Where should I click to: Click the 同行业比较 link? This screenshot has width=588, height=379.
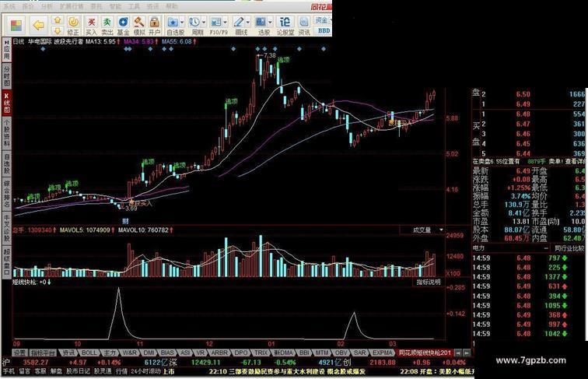point(569,248)
